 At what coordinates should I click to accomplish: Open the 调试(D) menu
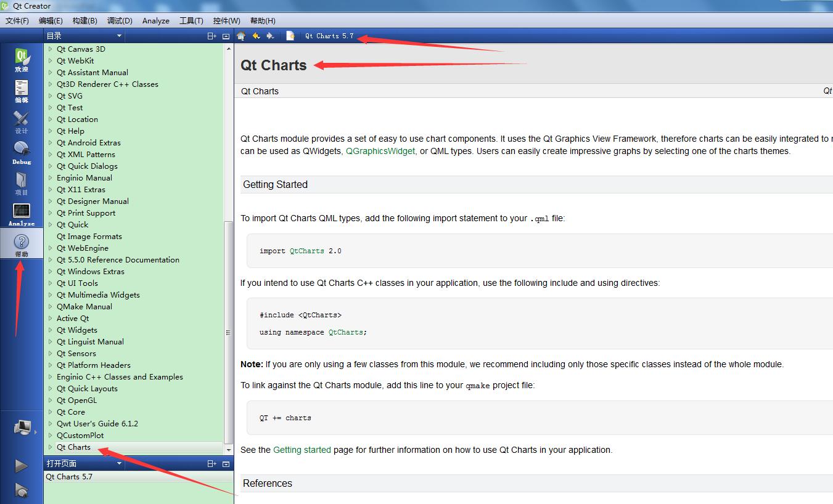tap(120, 21)
